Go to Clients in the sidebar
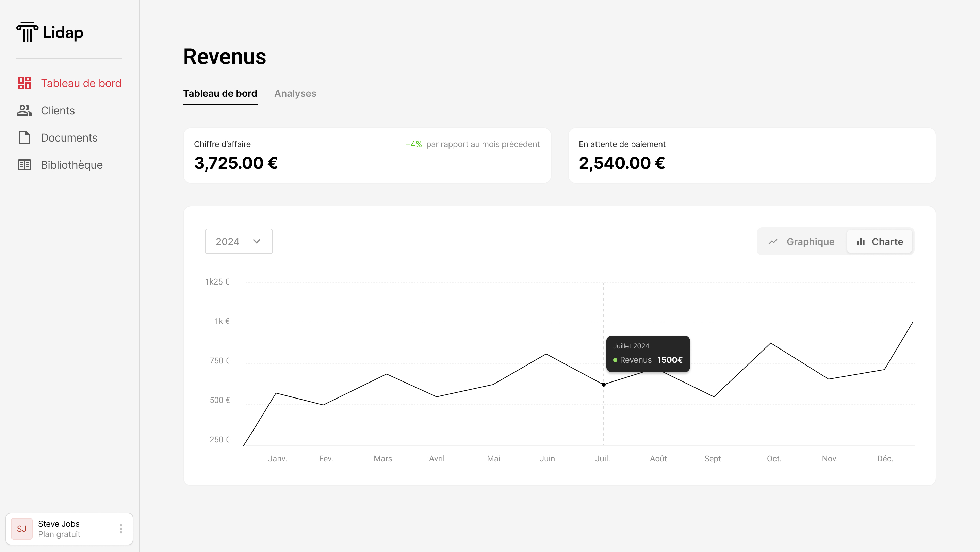This screenshot has height=552, width=980. coord(58,110)
